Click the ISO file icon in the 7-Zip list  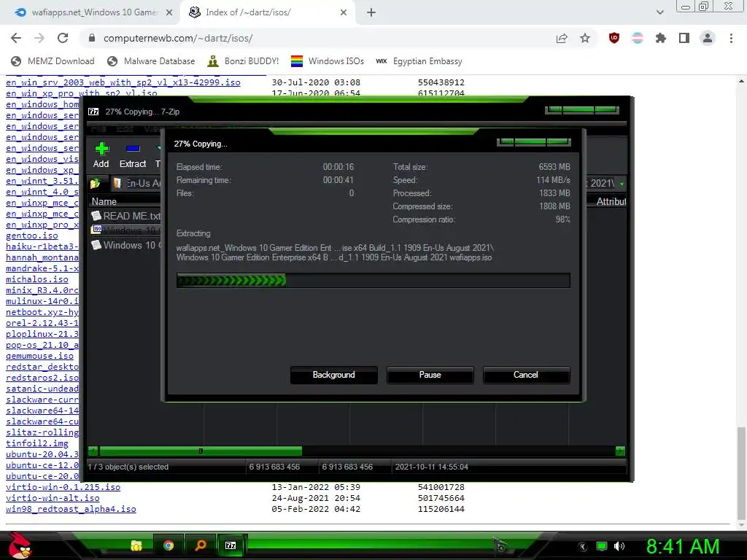click(97, 230)
